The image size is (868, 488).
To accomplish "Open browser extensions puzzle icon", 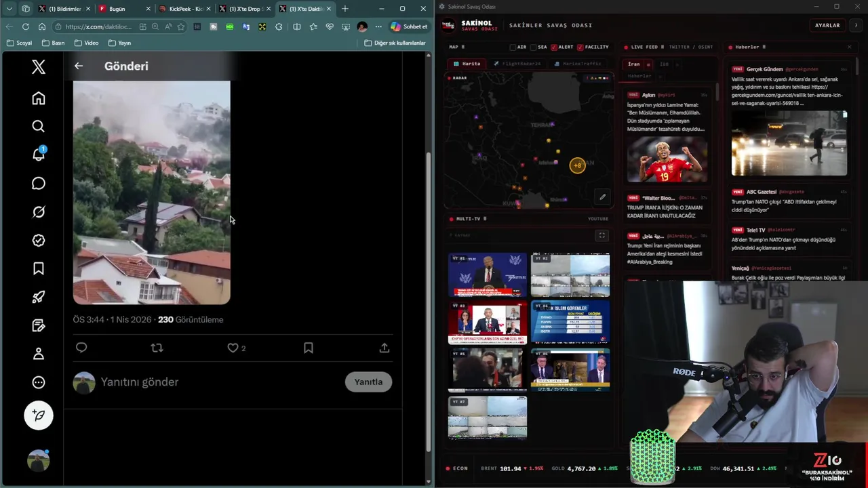I will pyautogui.click(x=279, y=26).
